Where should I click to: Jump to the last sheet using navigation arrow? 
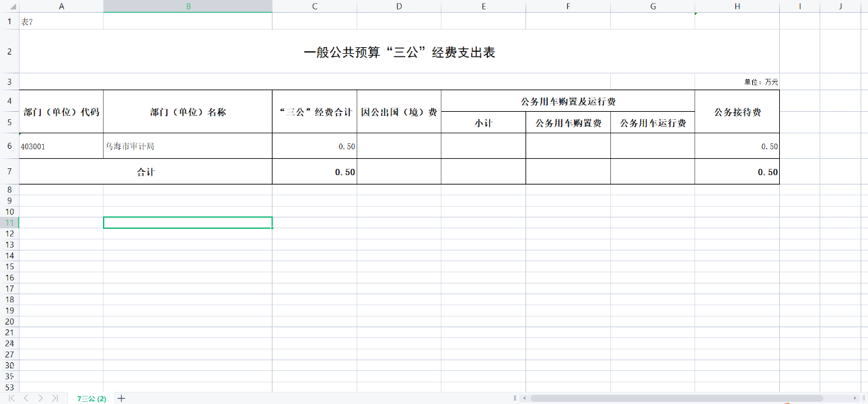(x=55, y=399)
